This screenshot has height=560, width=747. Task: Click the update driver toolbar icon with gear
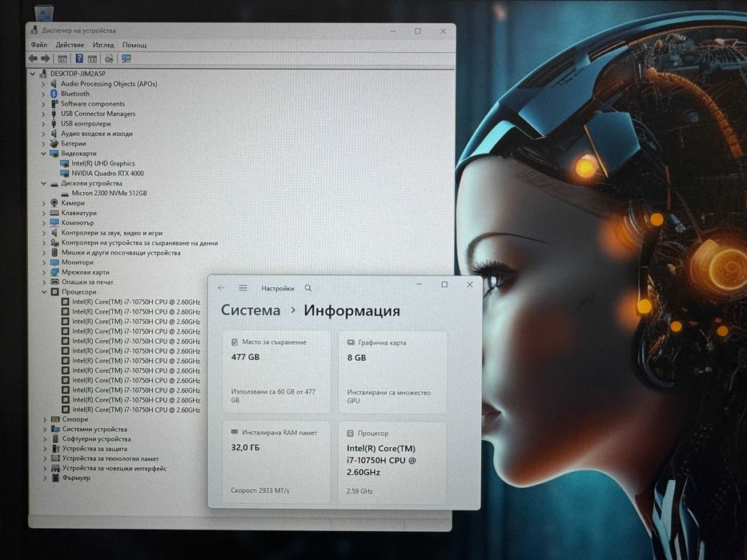109,58
